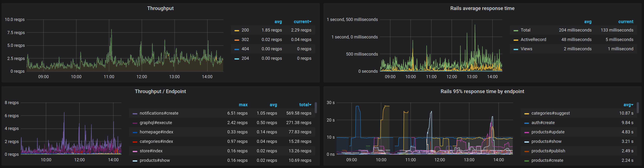This screenshot has height=168, width=644.
Task: Toggle the 302 status series in Throughput legend
Action: point(245,40)
